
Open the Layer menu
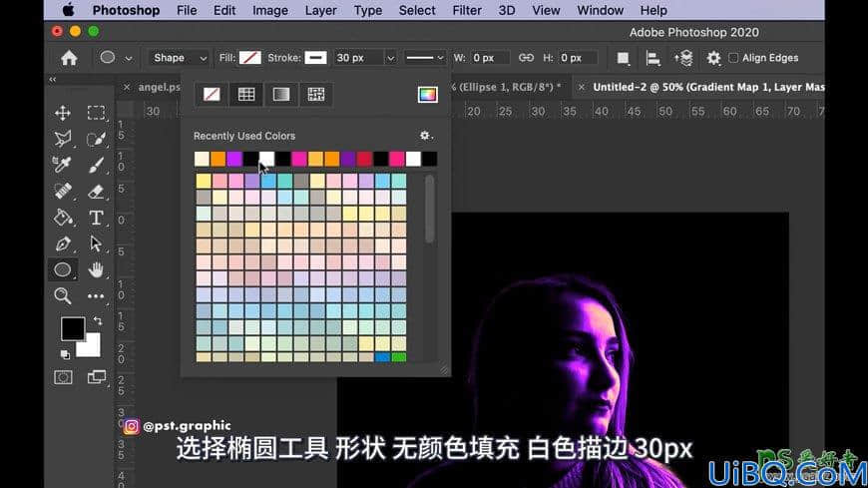(x=320, y=10)
